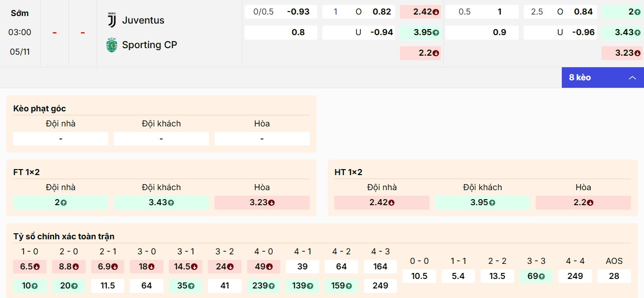Click the chevron arrow beside 8 kèo
Screen dimensions: 644x298
pyautogui.click(x=632, y=78)
